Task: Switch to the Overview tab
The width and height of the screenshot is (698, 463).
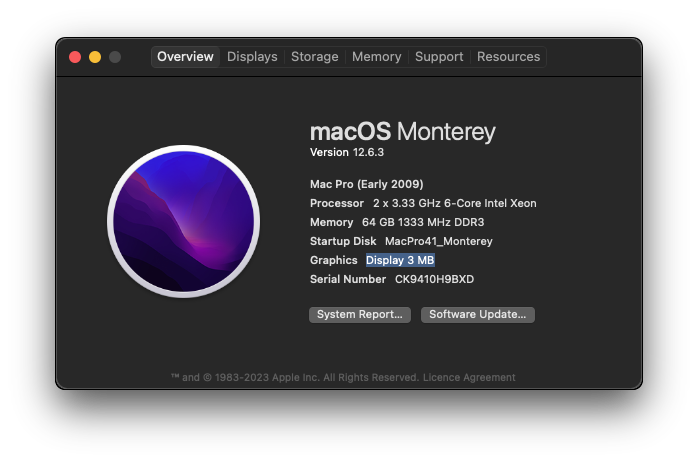Action: click(185, 57)
